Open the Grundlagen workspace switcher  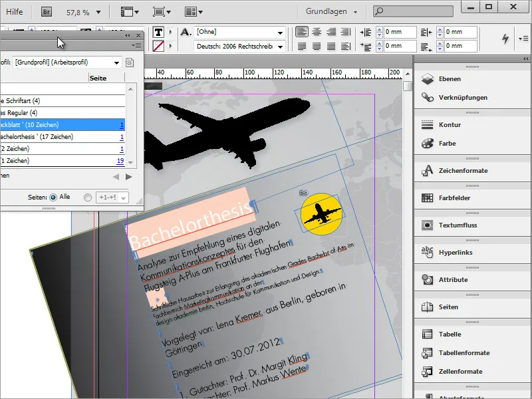[331, 11]
